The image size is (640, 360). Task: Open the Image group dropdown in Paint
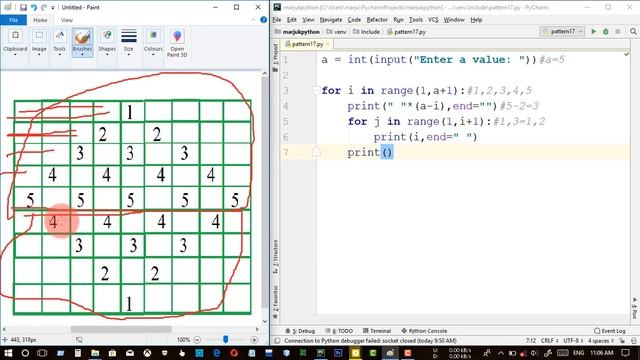click(x=39, y=42)
